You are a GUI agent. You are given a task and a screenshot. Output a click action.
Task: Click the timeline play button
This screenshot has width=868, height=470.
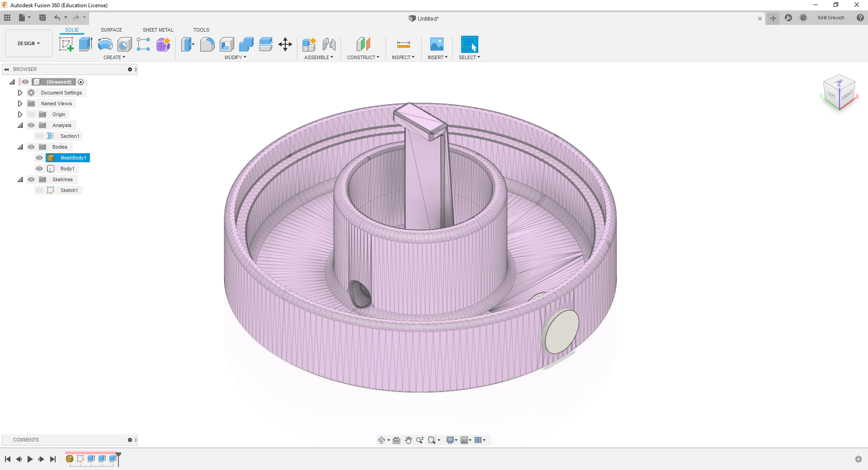30,459
